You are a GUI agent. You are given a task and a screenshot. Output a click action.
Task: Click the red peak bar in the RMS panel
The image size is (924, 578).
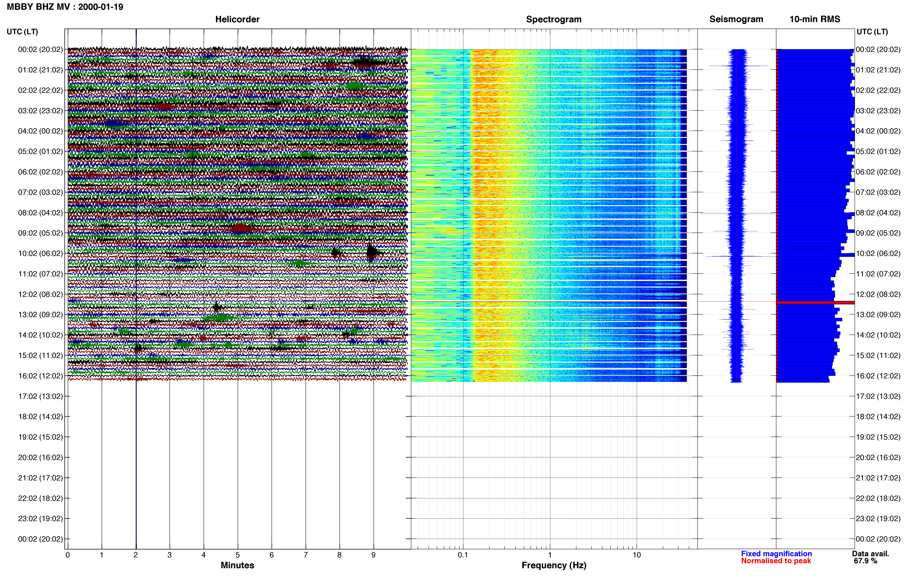[816, 302]
